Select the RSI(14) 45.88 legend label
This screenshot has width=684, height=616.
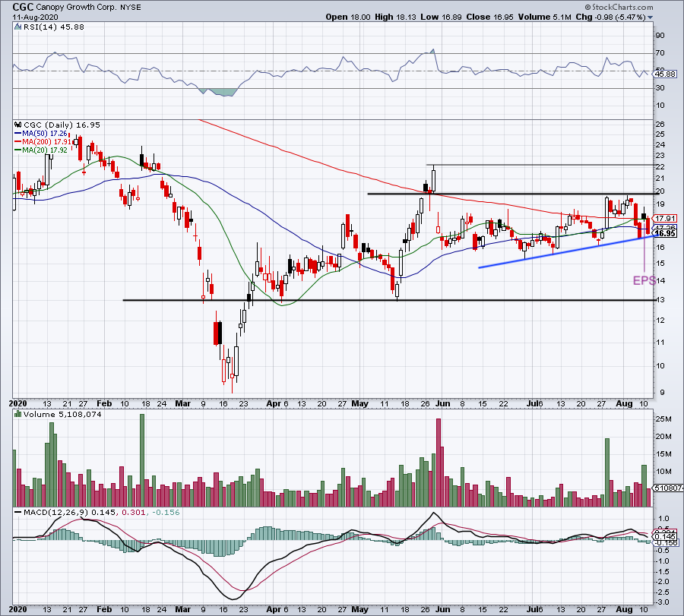[x=54, y=27]
